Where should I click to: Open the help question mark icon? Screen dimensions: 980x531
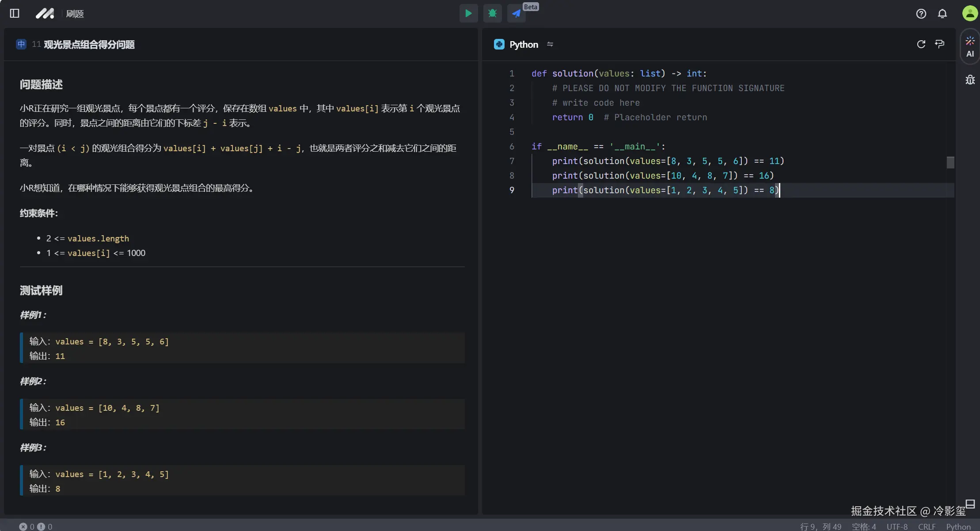click(921, 14)
